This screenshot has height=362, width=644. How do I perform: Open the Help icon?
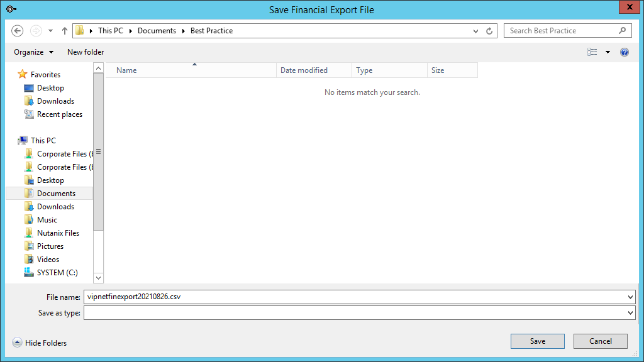pos(625,52)
